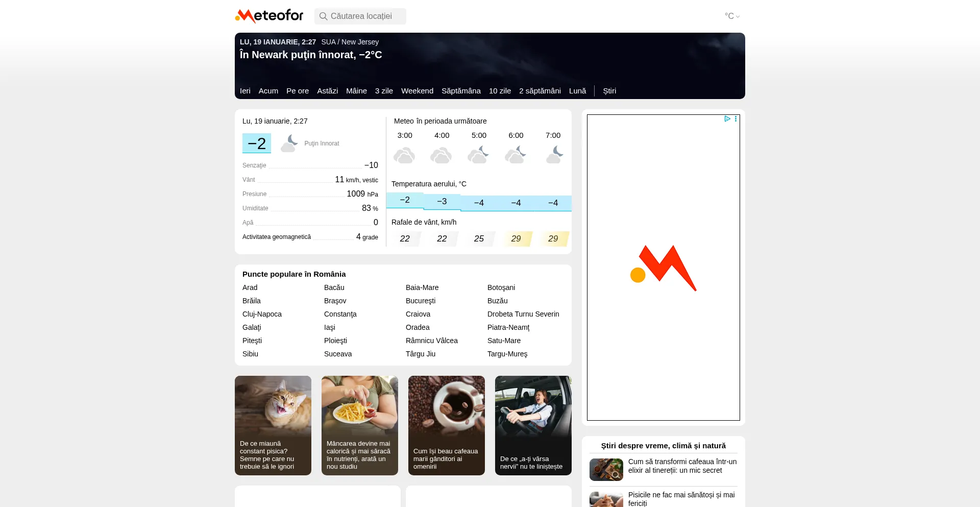Open the Bucureşti city weather link
Screen dimensions: 980x507
tap(420, 301)
